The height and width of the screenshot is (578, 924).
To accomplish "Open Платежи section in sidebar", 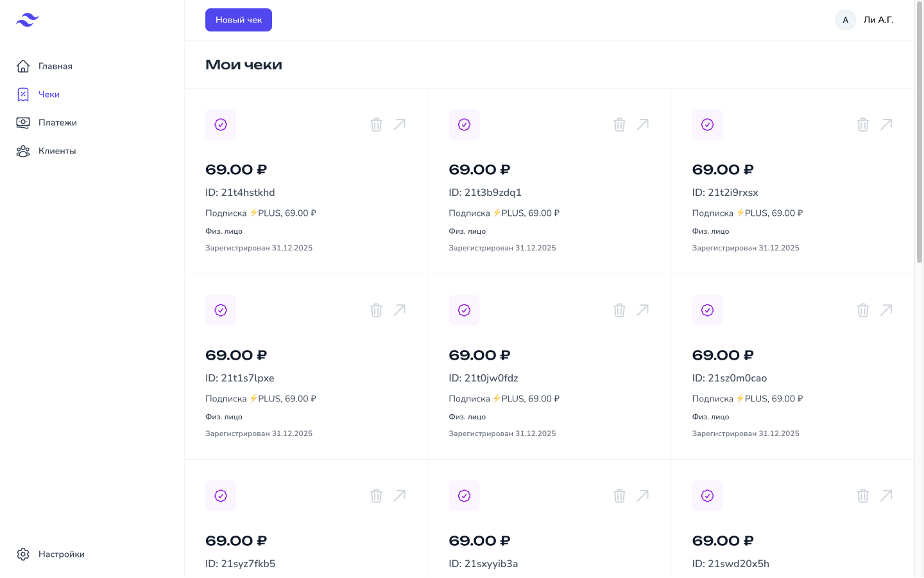I will [57, 123].
